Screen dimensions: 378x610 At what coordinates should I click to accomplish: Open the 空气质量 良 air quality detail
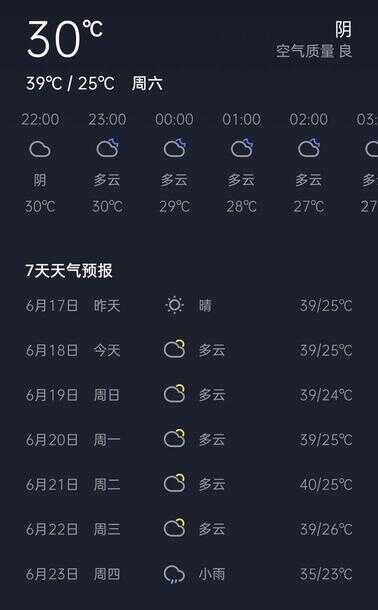(x=314, y=51)
